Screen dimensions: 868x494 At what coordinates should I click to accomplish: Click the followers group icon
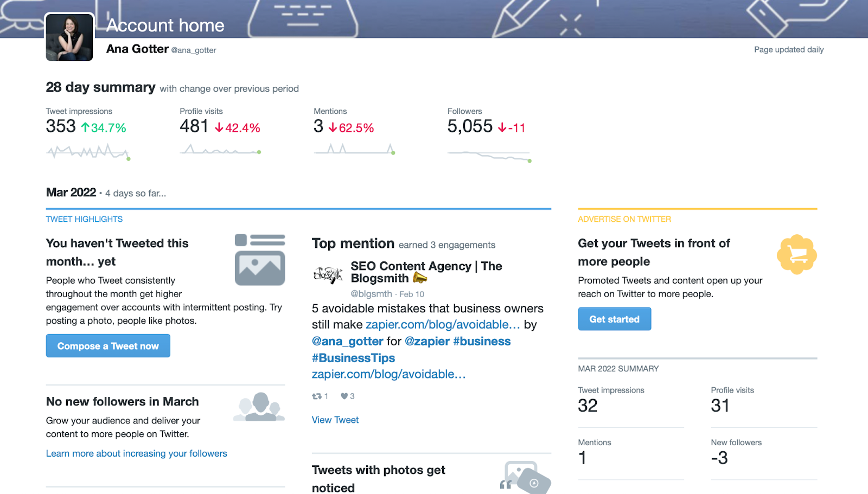[x=258, y=406]
